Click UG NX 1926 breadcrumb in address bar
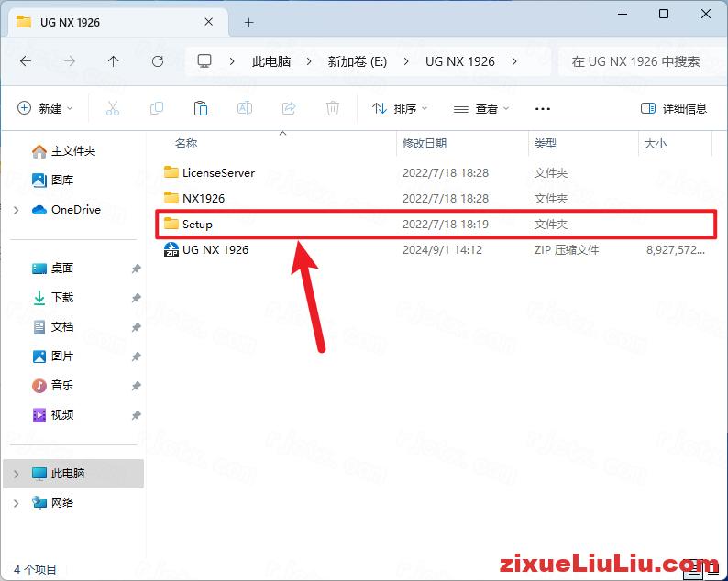 click(x=460, y=61)
